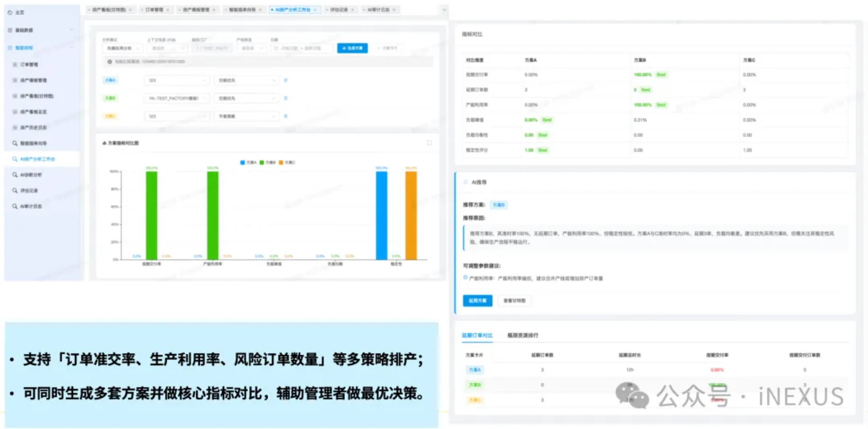Screen dimensions: 868x429
Task: Close the 排产模板管理 tab
Action: click(x=214, y=9)
